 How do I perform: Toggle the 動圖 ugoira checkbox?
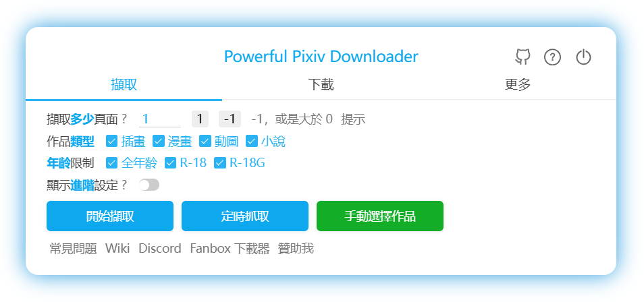click(205, 142)
